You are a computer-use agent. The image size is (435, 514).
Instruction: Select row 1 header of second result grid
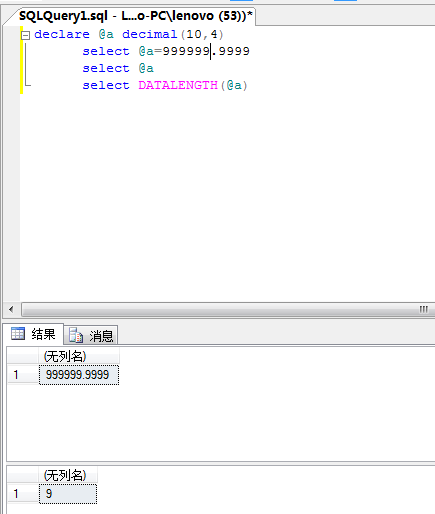23,494
